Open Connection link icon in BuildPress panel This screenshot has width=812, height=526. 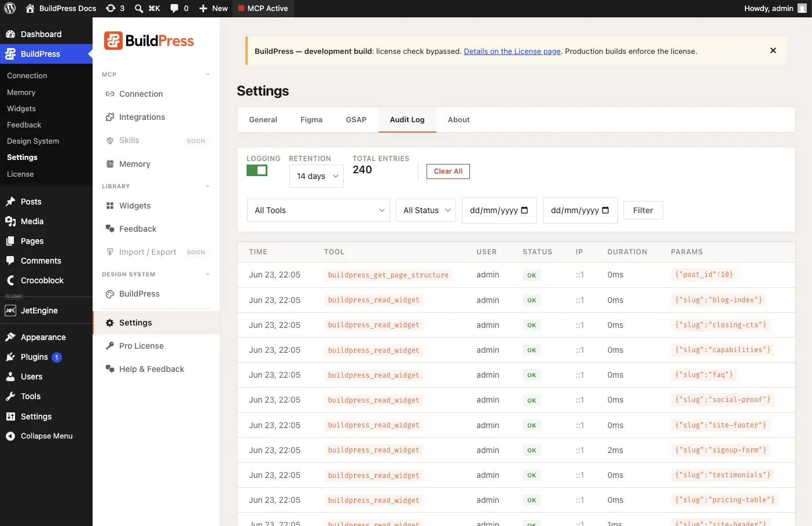click(x=110, y=94)
